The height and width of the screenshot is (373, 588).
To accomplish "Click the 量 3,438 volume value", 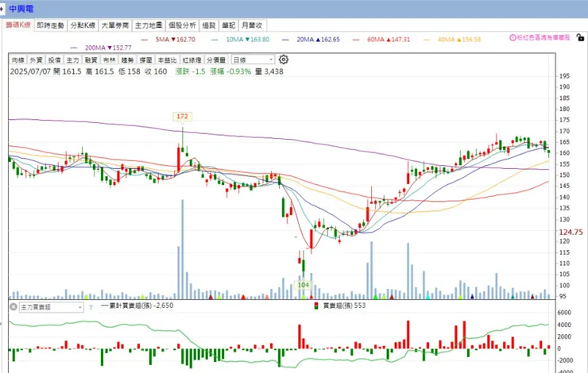I will [269, 71].
